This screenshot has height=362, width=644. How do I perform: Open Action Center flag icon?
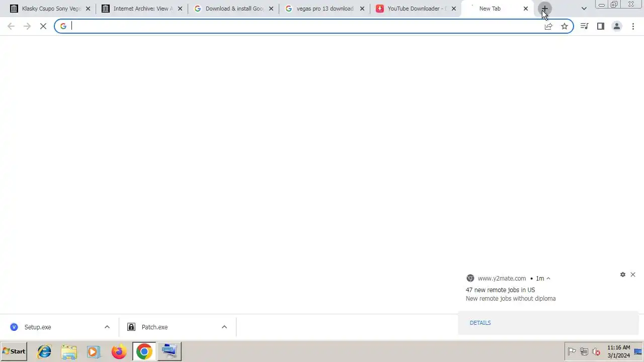(572, 351)
